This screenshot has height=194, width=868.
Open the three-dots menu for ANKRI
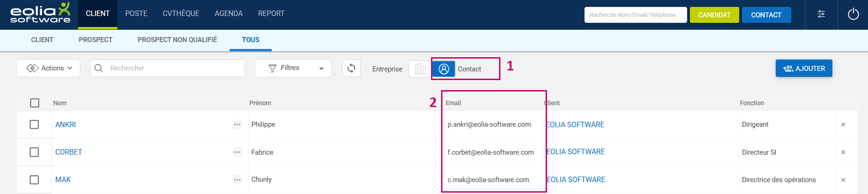237,124
